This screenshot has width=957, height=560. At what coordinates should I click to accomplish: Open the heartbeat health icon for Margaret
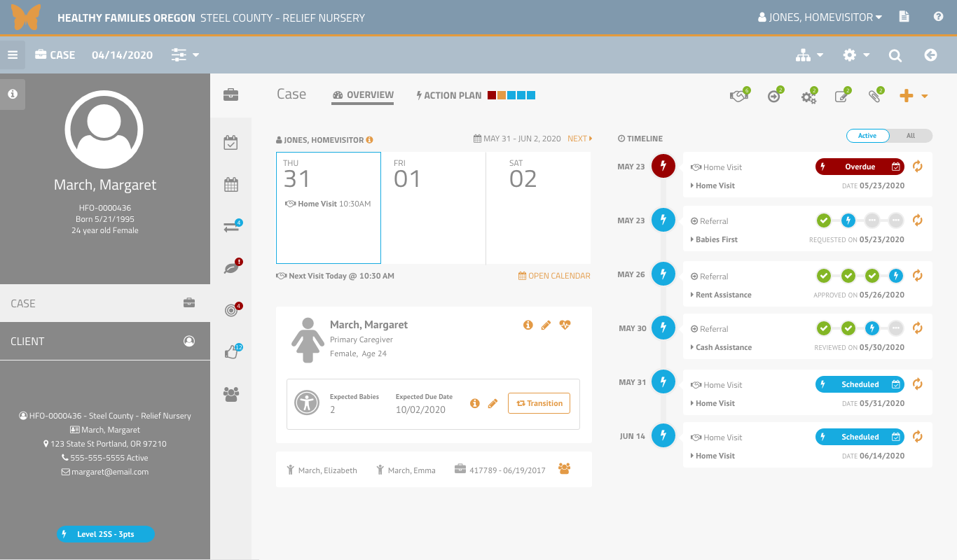coord(565,325)
